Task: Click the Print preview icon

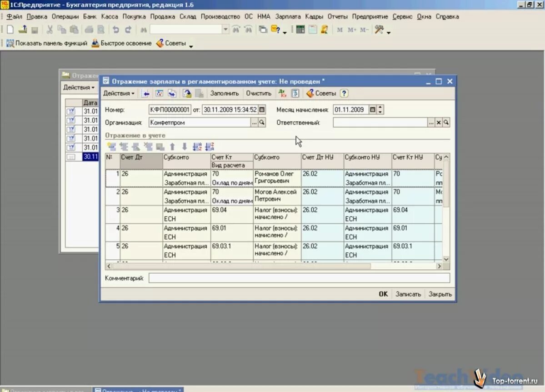Action: click(101, 30)
